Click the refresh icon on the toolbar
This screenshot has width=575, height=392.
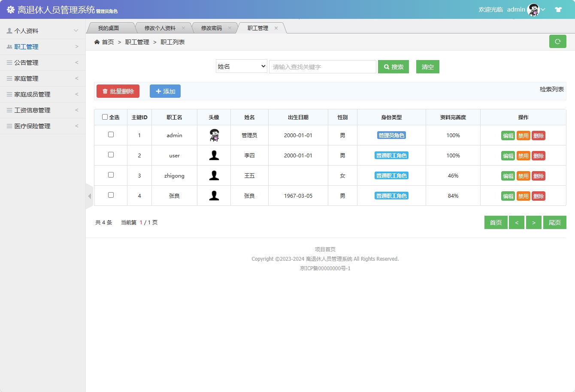(558, 41)
